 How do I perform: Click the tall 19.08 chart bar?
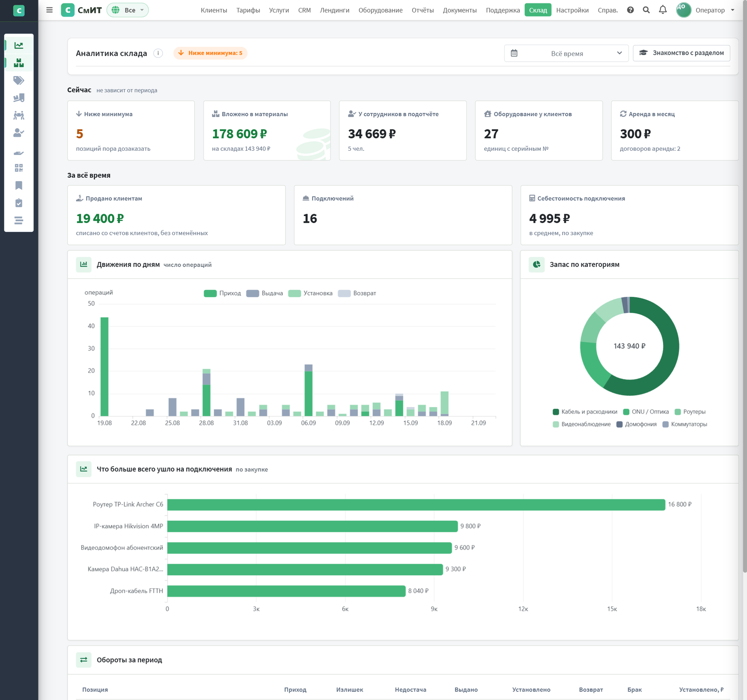point(105,366)
